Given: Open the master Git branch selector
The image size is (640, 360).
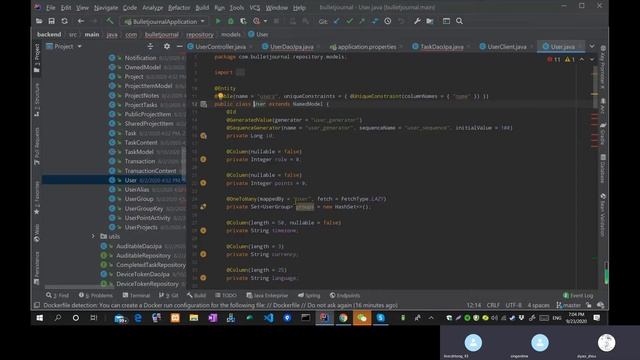Looking at the screenshot, I should pos(569,305).
